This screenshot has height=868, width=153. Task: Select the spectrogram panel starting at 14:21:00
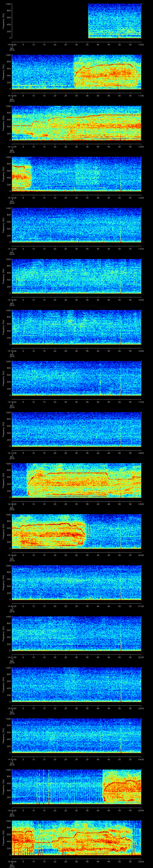77,633
